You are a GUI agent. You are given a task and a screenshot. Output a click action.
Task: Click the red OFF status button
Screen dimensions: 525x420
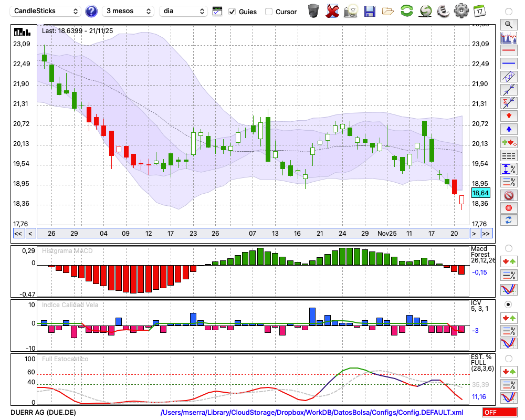pyautogui.click(x=499, y=413)
